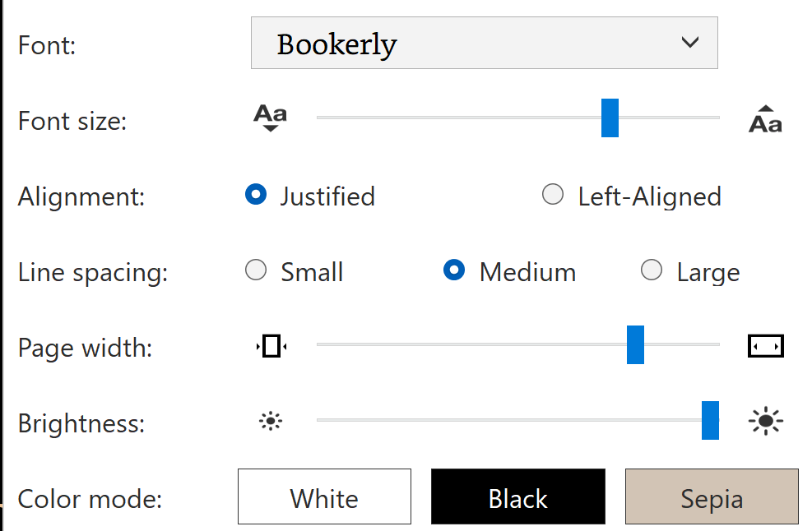Choose Medium line spacing
The height and width of the screenshot is (531, 812).
point(454,270)
